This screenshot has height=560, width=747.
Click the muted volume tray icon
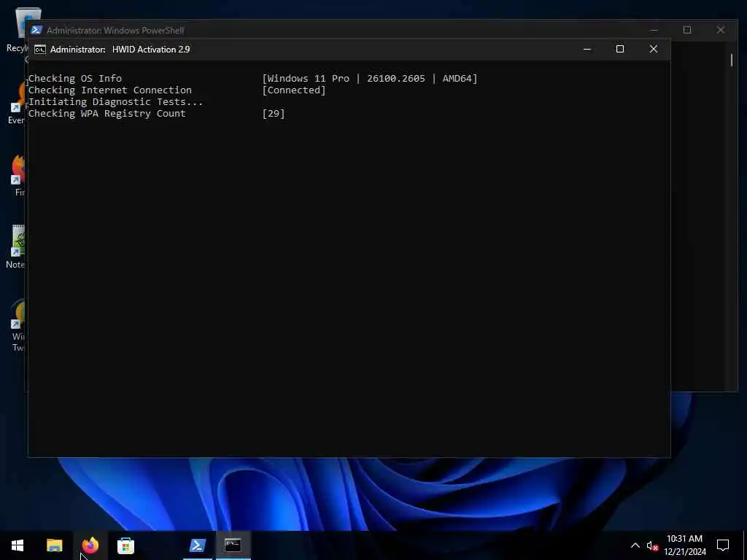point(652,545)
